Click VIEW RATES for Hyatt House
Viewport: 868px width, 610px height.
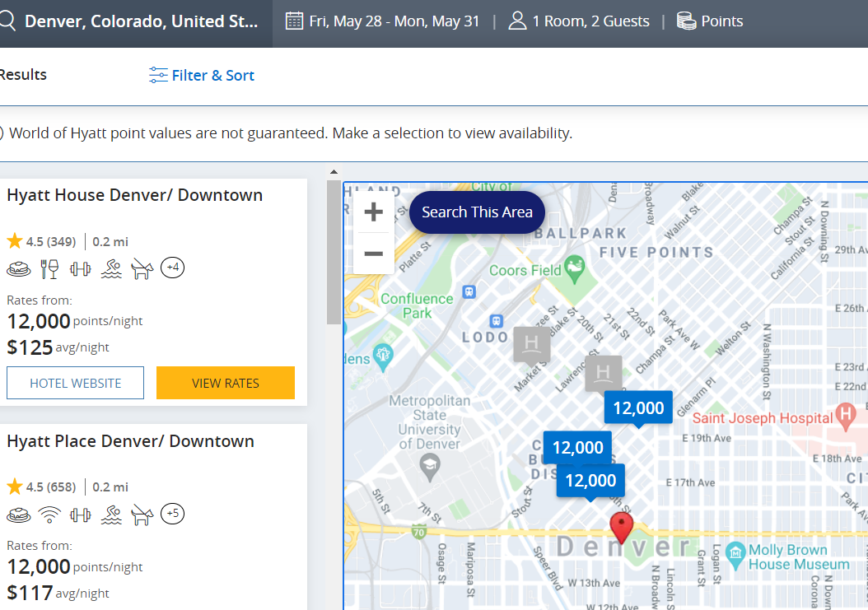pos(226,383)
